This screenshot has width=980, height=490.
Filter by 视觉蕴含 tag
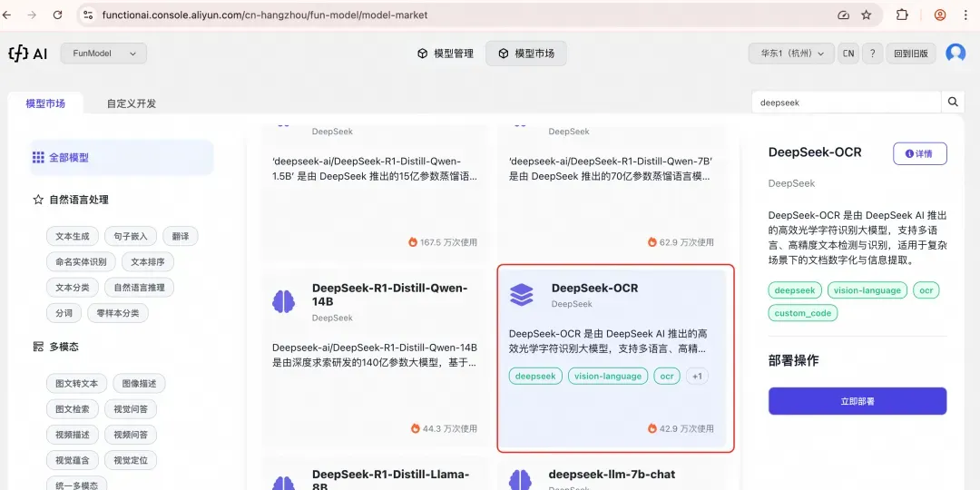pyautogui.click(x=73, y=461)
